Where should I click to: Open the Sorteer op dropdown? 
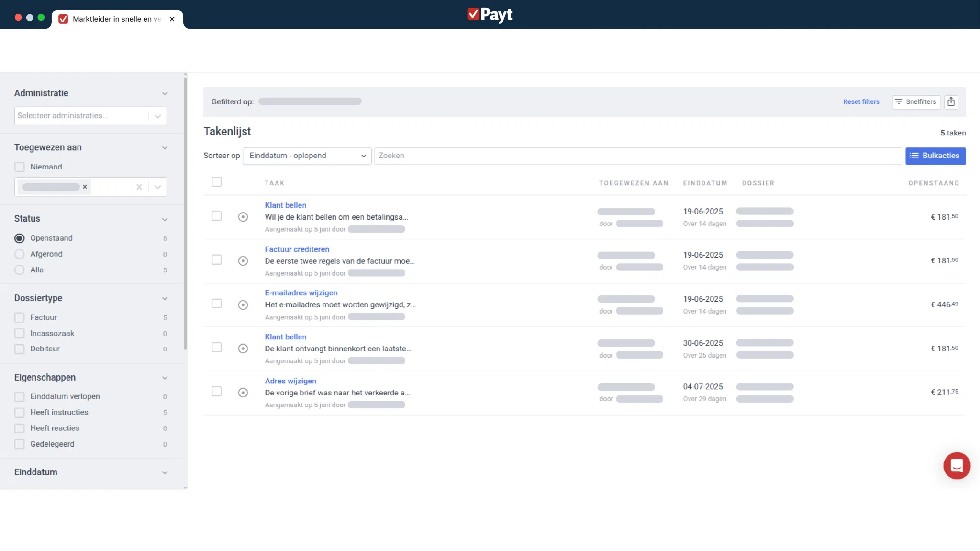pyautogui.click(x=307, y=156)
